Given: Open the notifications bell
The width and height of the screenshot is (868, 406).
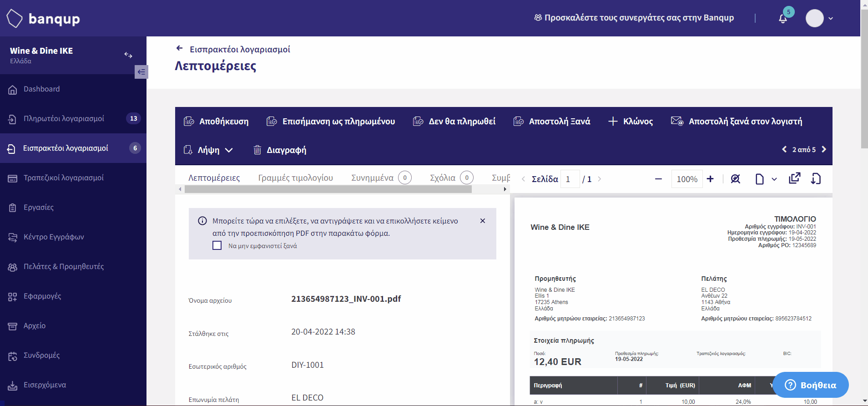Looking at the screenshot, I should (783, 19).
